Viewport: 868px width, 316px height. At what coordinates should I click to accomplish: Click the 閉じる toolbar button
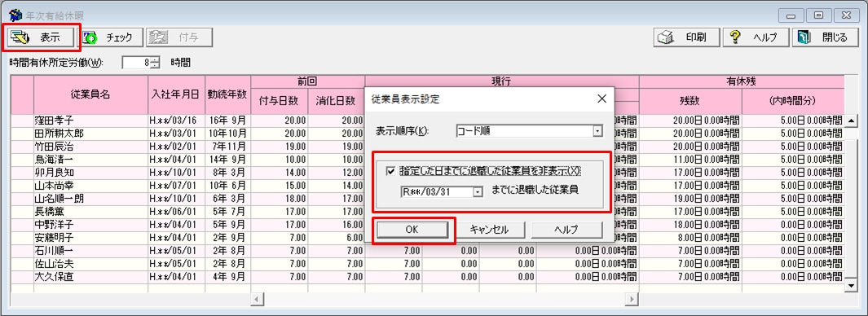[x=825, y=37]
